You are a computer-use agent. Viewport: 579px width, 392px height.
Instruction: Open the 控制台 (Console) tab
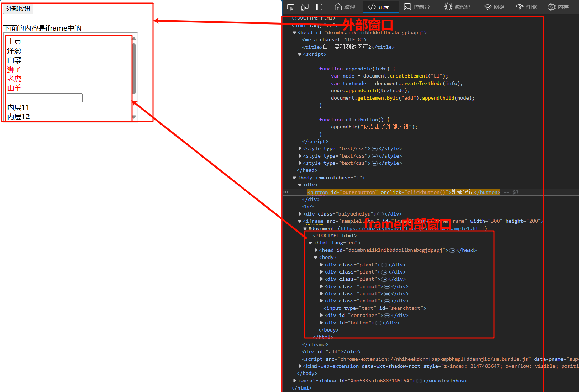tap(417, 7)
